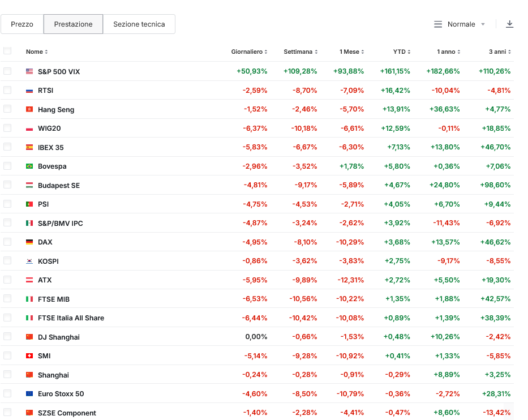Click the Austria flag next to ATX
The width and height of the screenshot is (528, 420).
(29, 280)
